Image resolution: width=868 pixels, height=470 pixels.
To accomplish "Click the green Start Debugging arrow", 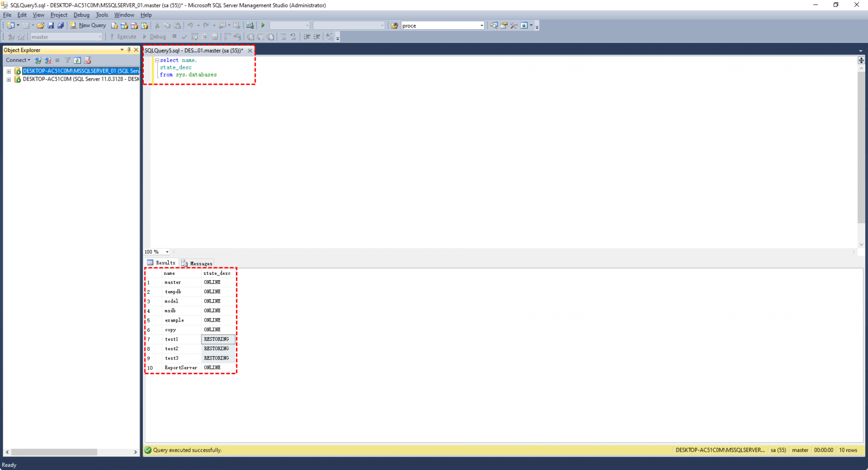I will [x=263, y=25].
